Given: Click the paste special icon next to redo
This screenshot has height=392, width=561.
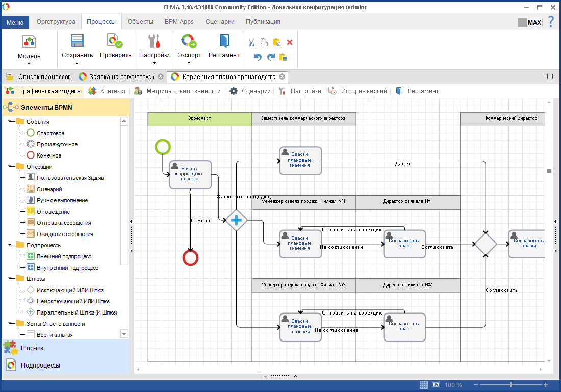Looking at the screenshot, I should click(x=283, y=57).
